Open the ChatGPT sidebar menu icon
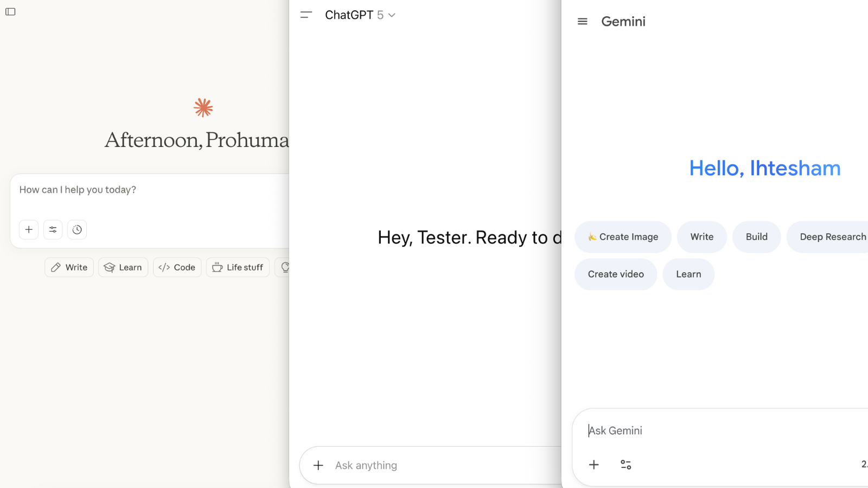Image resolution: width=868 pixels, height=488 pixels. [x=306, y=15]
